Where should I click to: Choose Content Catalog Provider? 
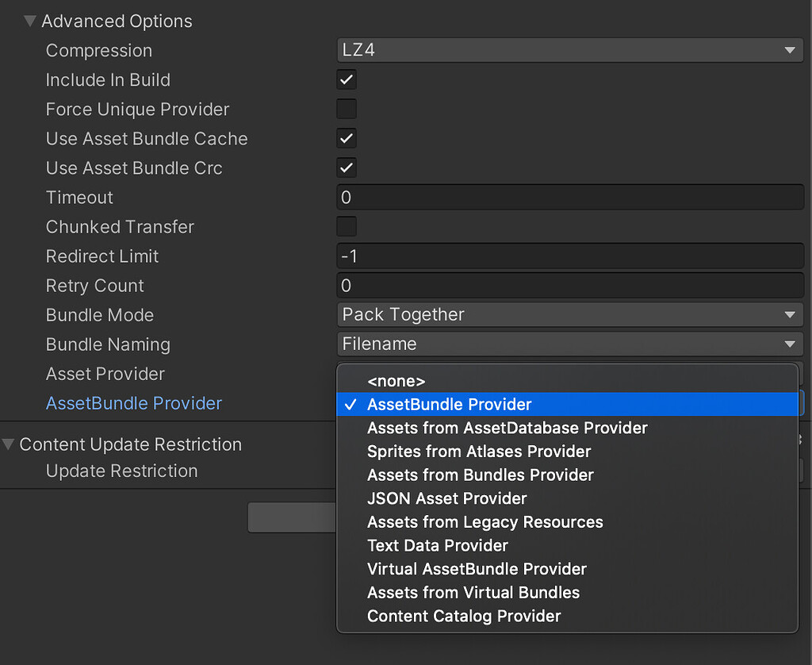pos(463,616)
